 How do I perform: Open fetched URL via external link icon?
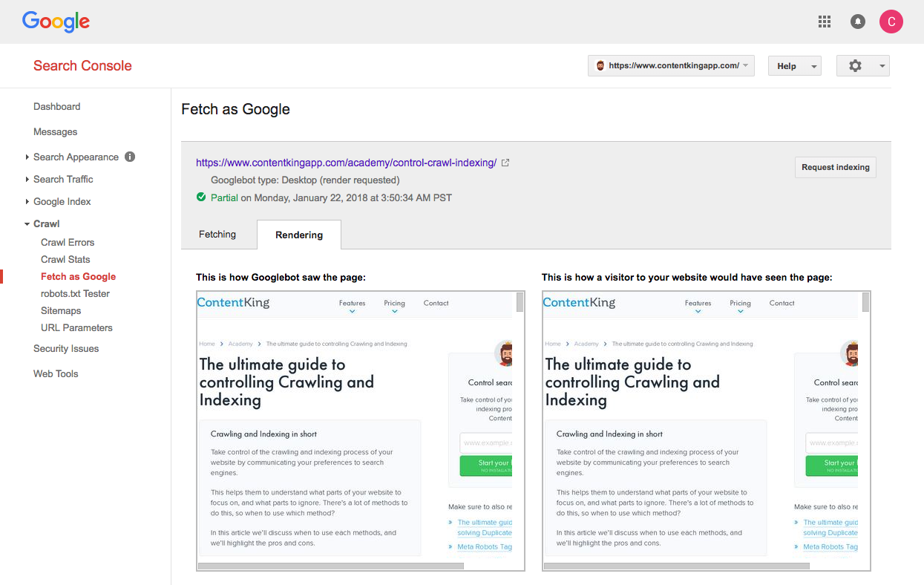click(505, 163)
